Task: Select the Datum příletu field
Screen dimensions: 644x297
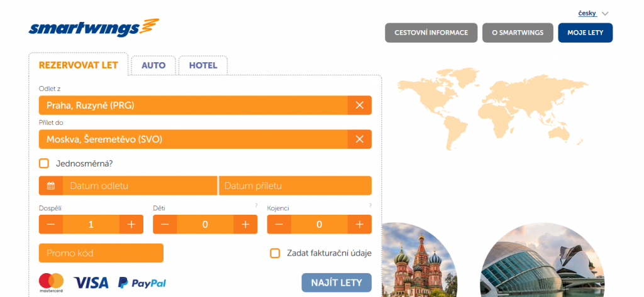Action: pos(296,186)
